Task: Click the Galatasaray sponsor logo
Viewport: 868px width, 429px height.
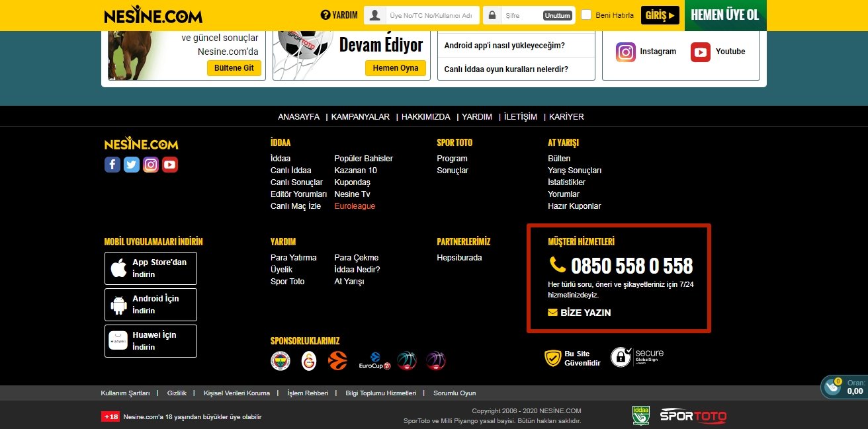Action: click(309, 360)
